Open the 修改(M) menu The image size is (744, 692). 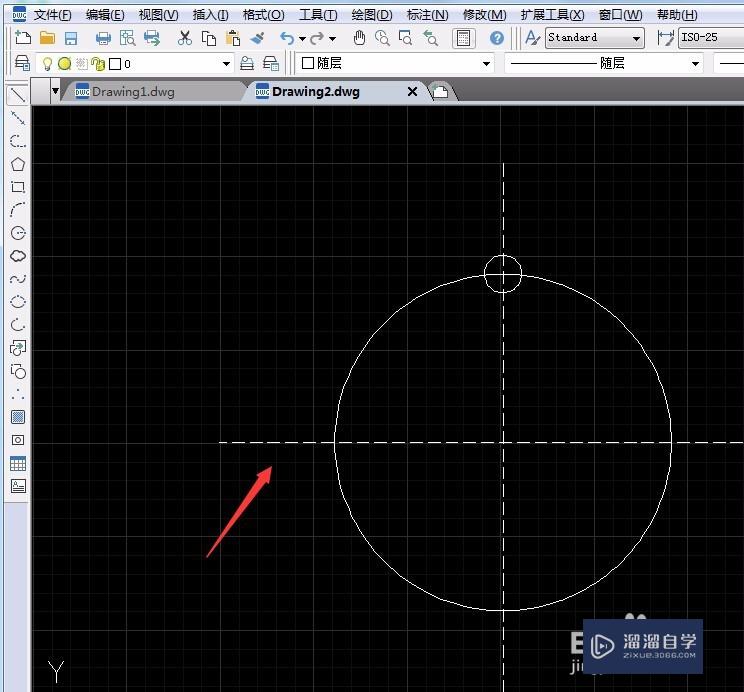click(485, 15)
